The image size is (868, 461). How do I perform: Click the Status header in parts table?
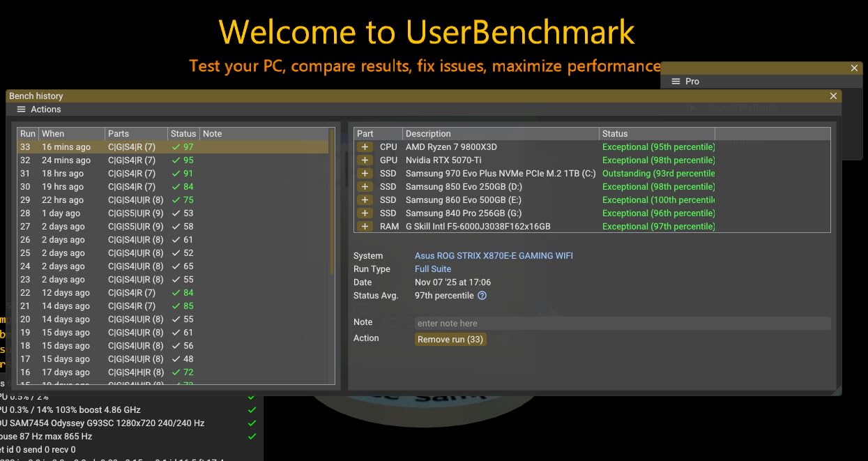pyautogui.click(x=657, y=134)
